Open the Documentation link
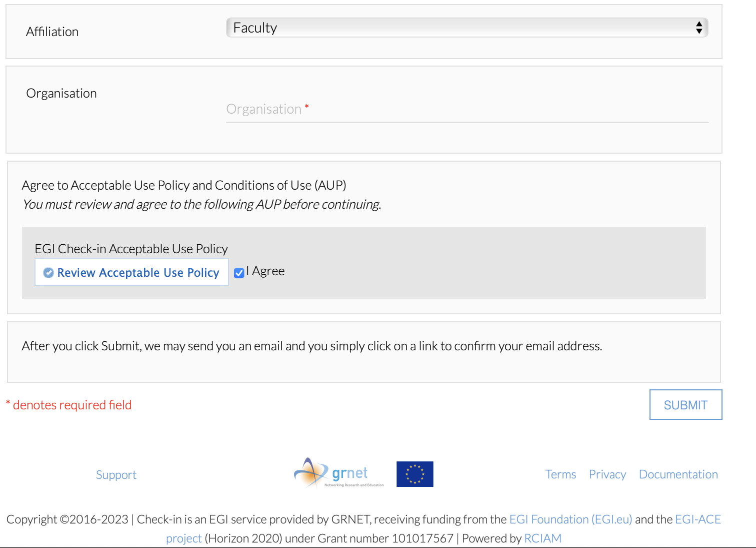756x548 pixels. (678, 474)
